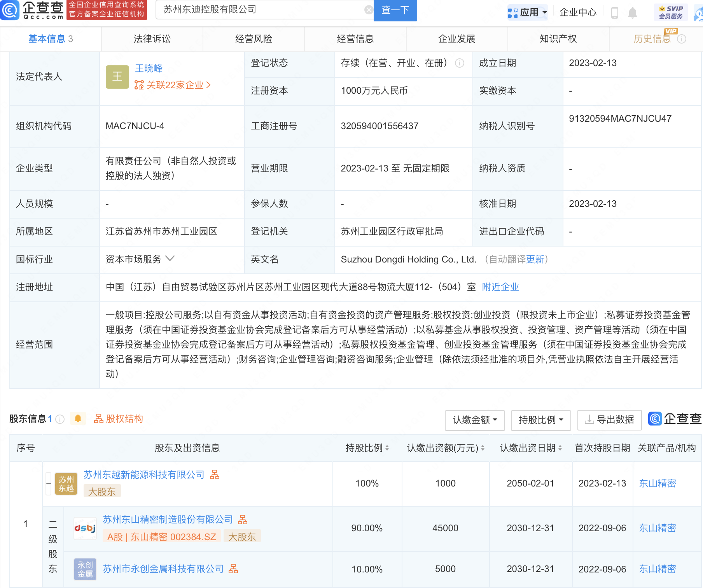Click the shareholder alert bell icon
This screenshot has height=588, width=703.
pos(78,418)
